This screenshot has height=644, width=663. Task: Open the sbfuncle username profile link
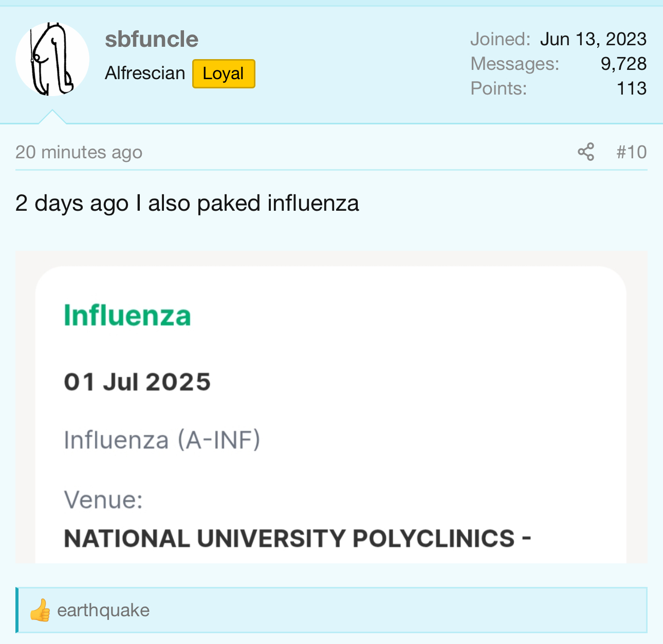[x=152, y=40]
